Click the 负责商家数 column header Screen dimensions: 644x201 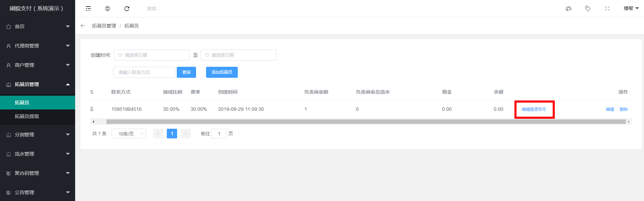(x=316, y=92)
